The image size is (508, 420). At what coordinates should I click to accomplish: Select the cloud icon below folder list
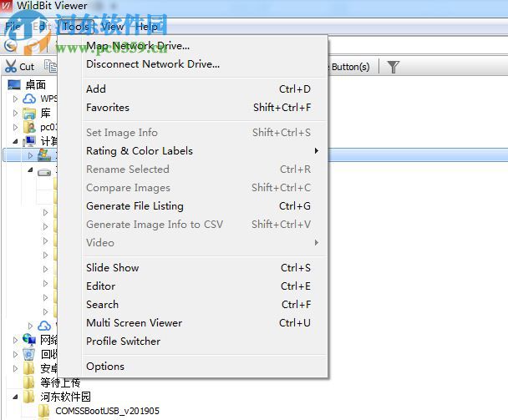[44, 326]
